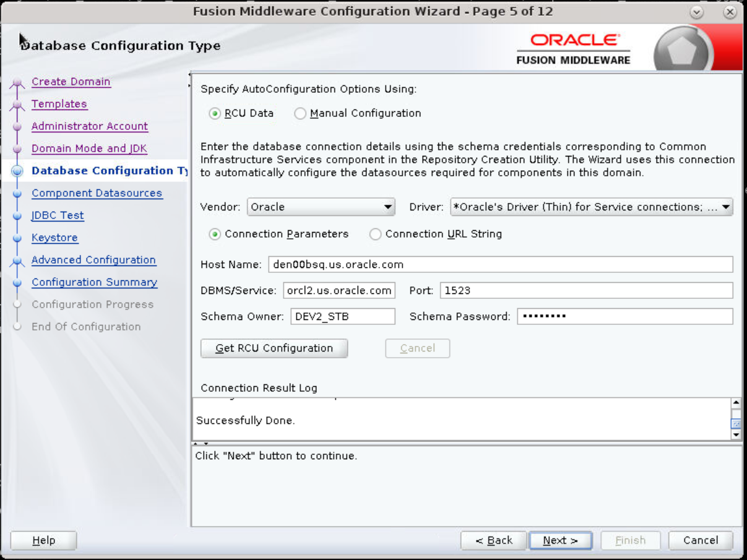The image size is (747, 560).
Task: Click the End Of Configuration label
Action: [86, 327]
